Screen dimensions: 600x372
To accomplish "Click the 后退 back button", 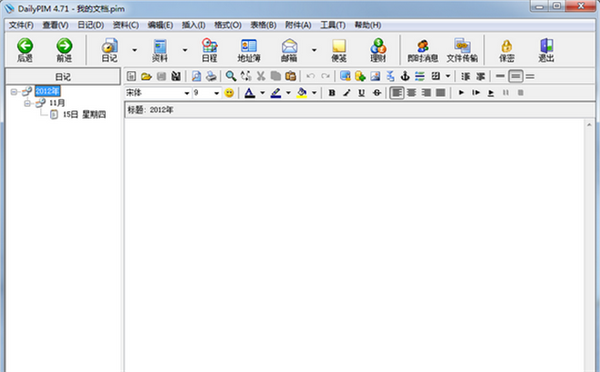I will (25, 50).
